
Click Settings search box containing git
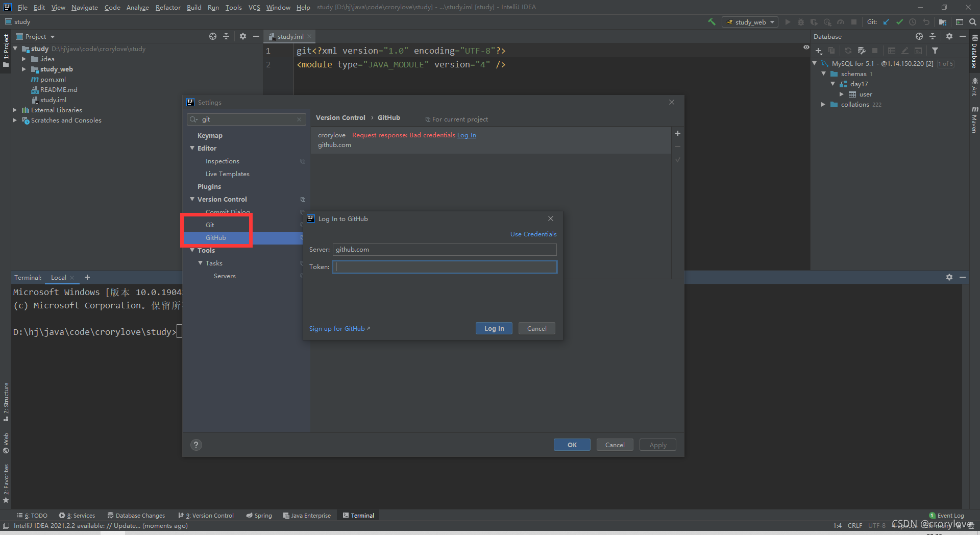[x=247, y=119]
